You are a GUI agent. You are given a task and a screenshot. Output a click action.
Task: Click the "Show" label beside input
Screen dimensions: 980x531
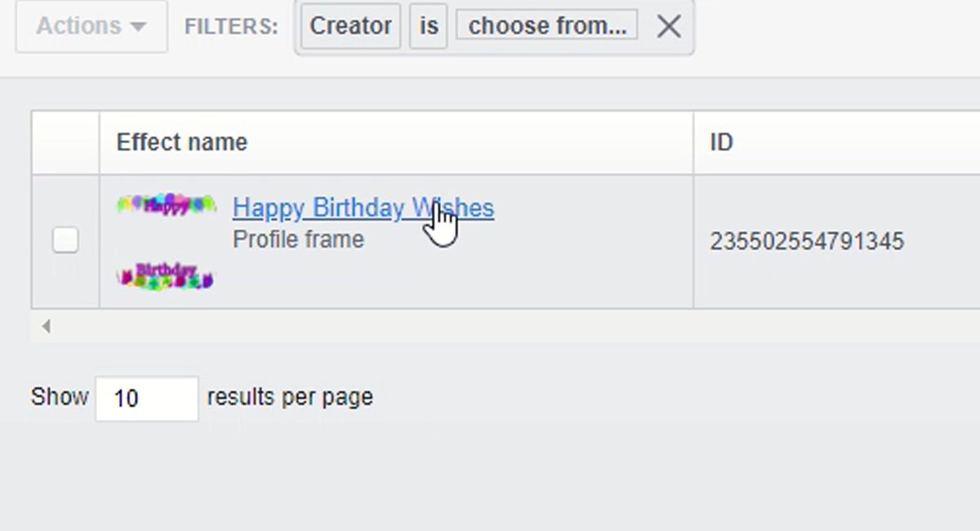(x=60, y=397)
